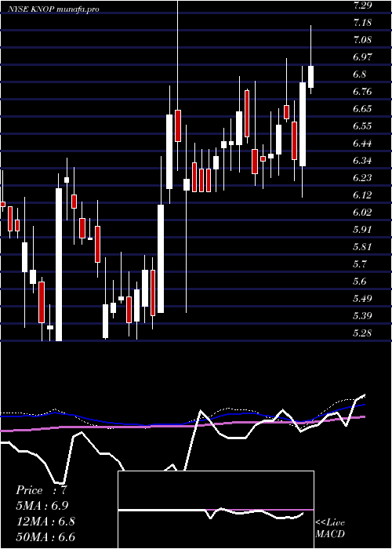Click the 5.39 price axis label
Screen dimensions: 392x549
(x=362, y=315)
